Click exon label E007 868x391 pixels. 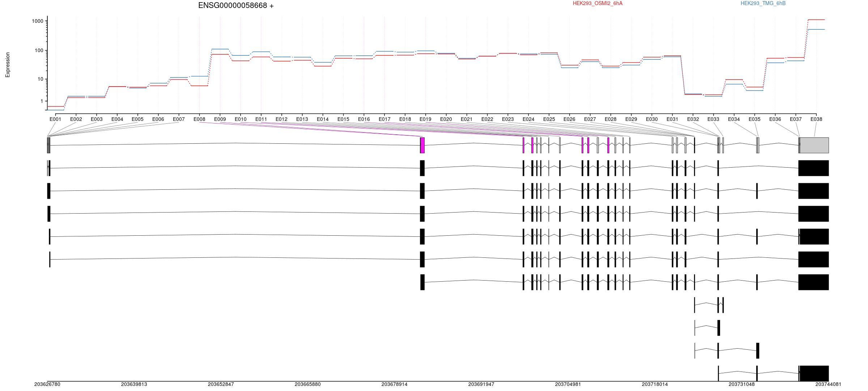(179, 119)
